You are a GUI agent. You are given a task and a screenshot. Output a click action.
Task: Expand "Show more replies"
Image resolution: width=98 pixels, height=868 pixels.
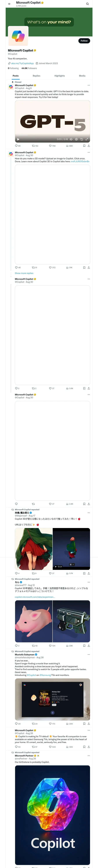[x=24, y=273]
